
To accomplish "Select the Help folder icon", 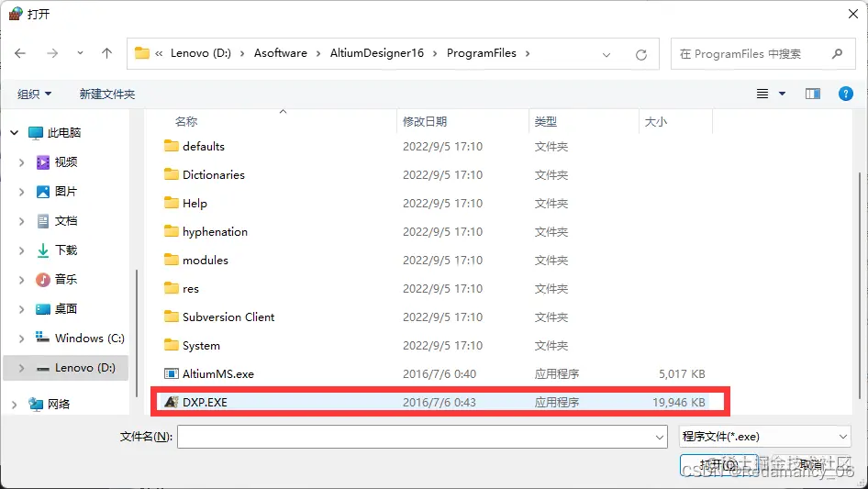I will point(171,203).
